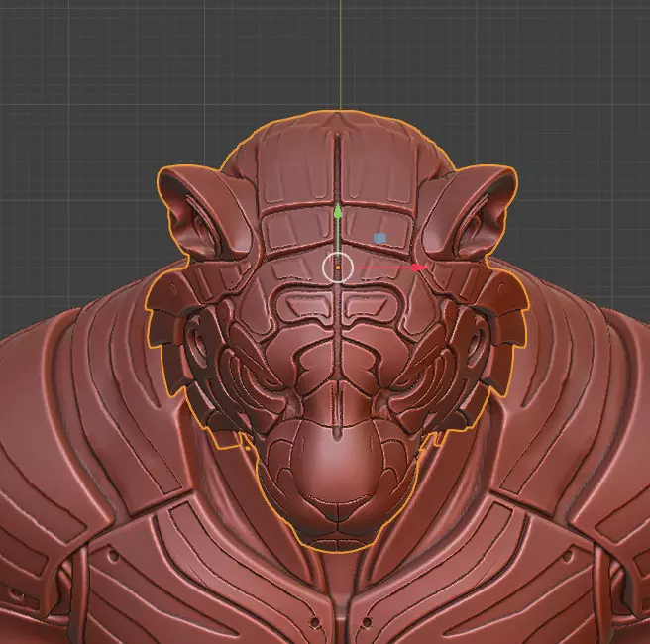Click the green Y-axis arrow of move gizmo
Screen dimensions: 650x644
pyautogui.click(x=338, y=211)
